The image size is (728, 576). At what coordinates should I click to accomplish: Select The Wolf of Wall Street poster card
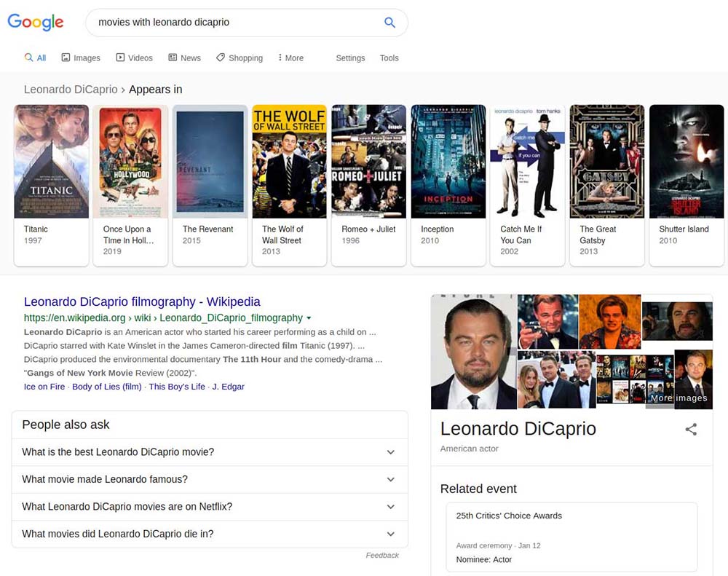pyautogui.click(x=289, y=186)
